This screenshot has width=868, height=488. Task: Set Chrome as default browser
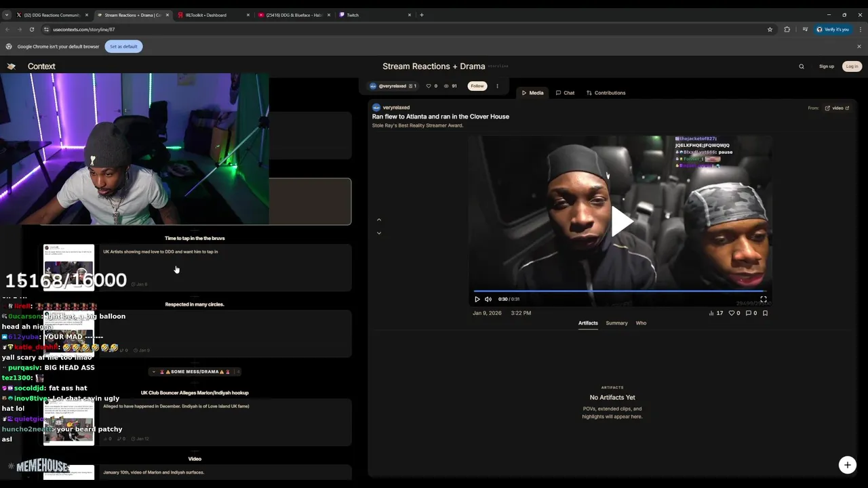[123, 47]
